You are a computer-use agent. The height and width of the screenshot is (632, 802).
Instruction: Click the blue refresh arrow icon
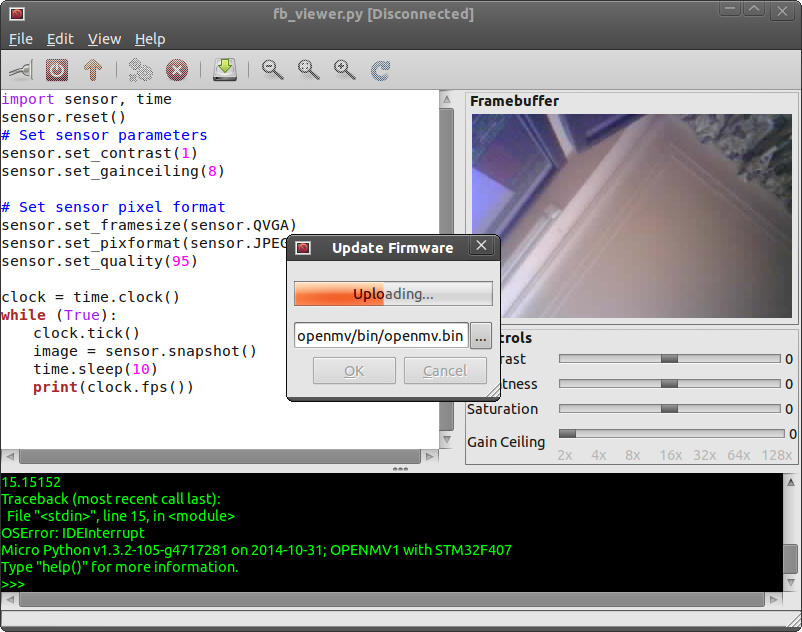381,70
